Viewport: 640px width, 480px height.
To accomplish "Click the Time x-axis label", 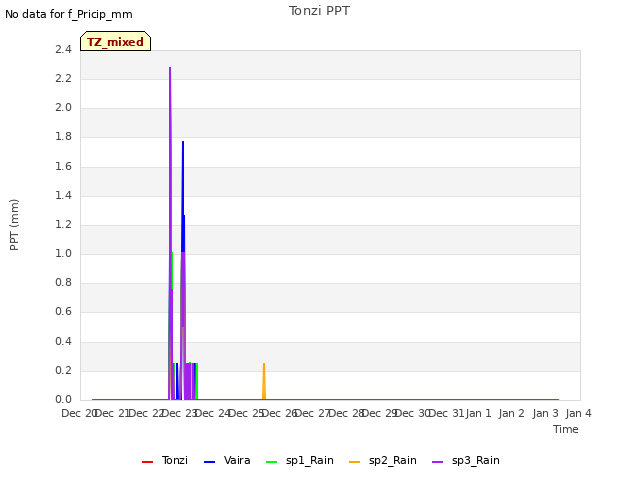I will click(566, 429).
